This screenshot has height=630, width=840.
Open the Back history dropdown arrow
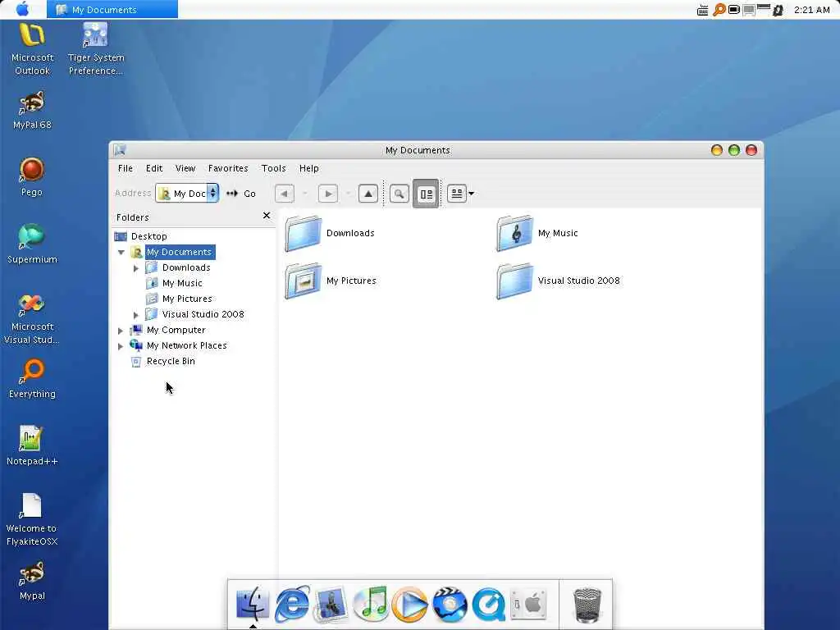(x=305, y=194)
